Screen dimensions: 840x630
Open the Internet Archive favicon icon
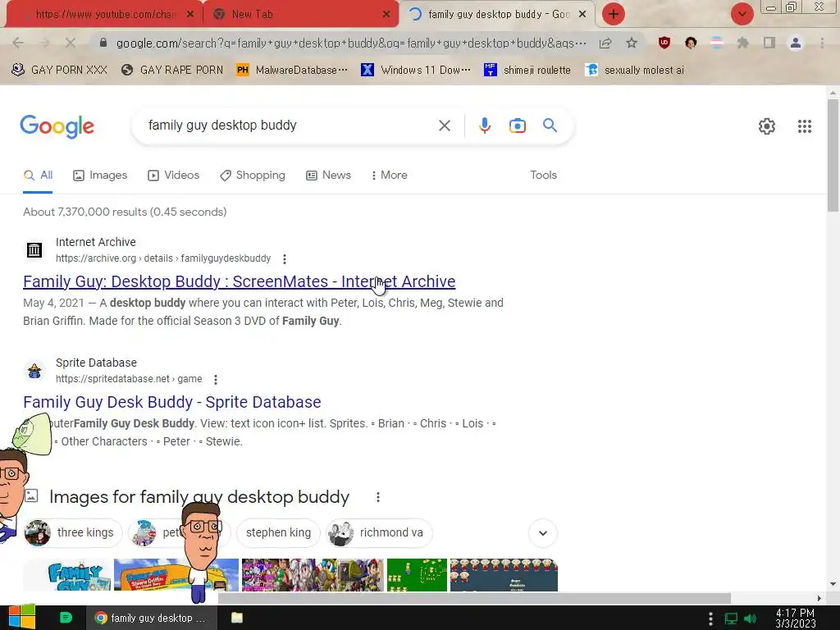(34, 249)
